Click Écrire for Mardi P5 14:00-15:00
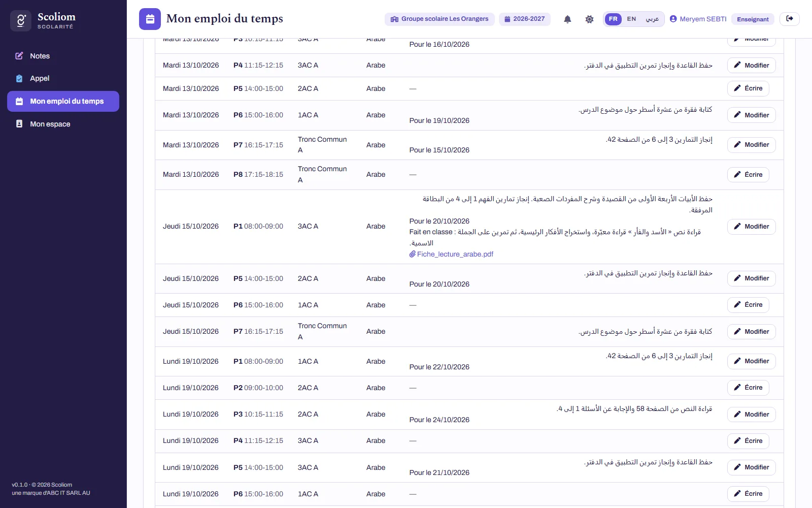Viewport: 812px width, 508px height. click(x=748, y=88)
